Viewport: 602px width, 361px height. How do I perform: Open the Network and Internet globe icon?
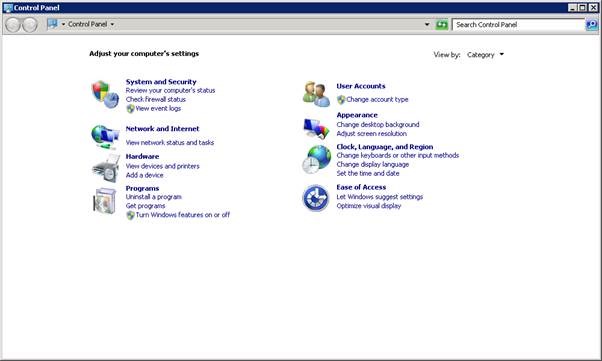click(105, 137)
